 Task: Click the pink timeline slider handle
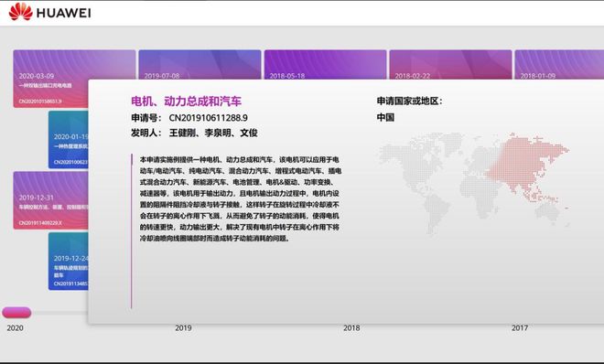16,313
